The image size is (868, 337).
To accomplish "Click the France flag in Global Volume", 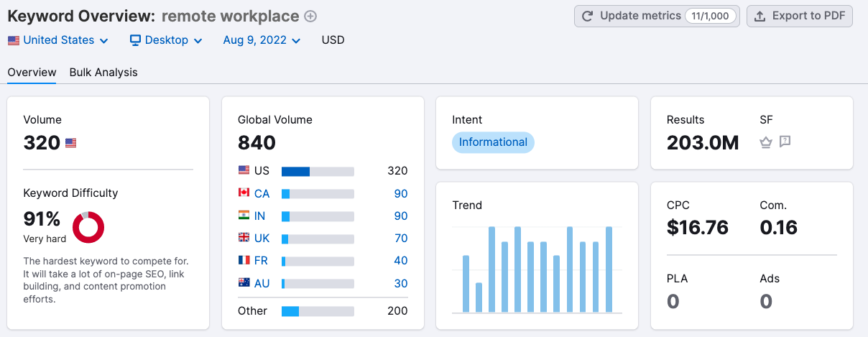I will click(244, 260).
